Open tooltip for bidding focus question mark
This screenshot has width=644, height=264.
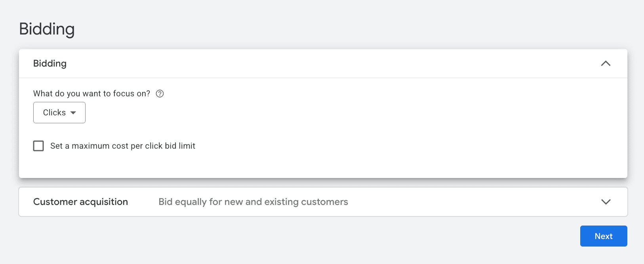point(160,94)
